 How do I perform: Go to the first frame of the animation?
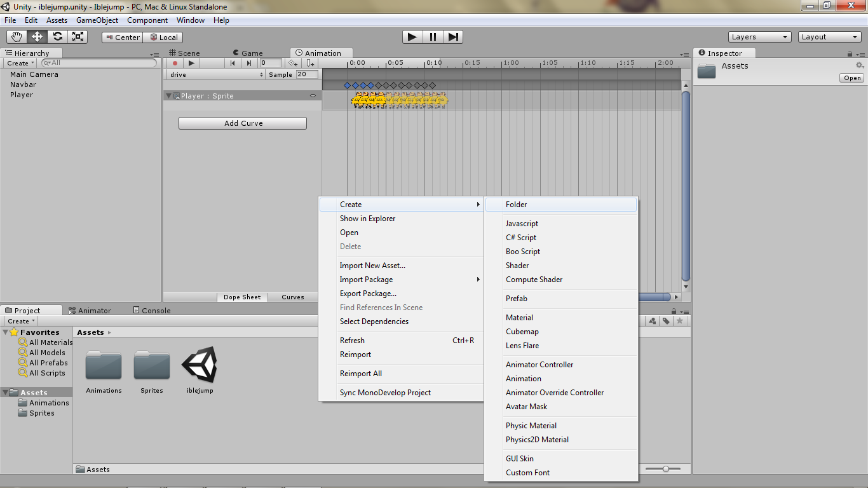point(233,63)
